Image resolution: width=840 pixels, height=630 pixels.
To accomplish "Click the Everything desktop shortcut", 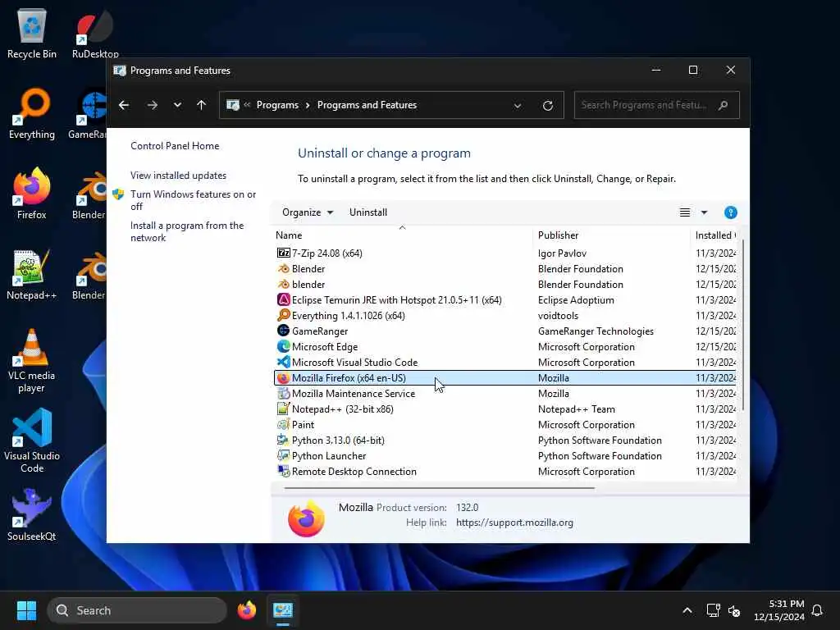I will (32, 114).
